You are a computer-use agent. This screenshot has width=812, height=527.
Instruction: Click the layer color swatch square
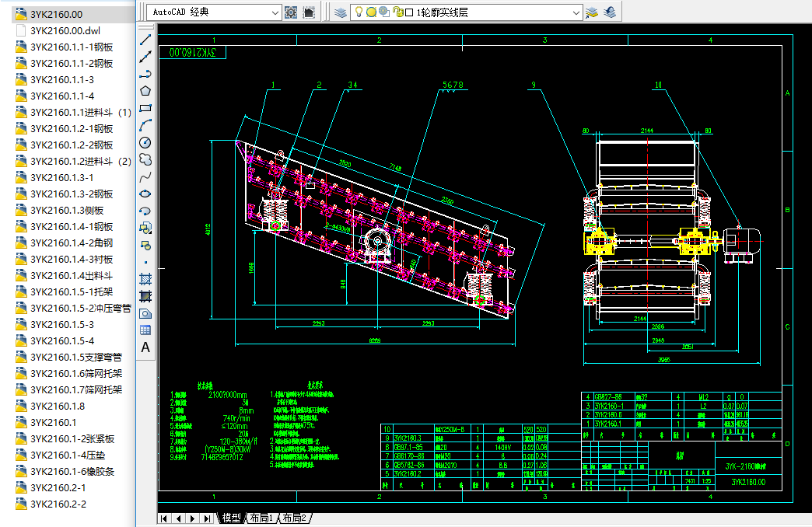409,12
